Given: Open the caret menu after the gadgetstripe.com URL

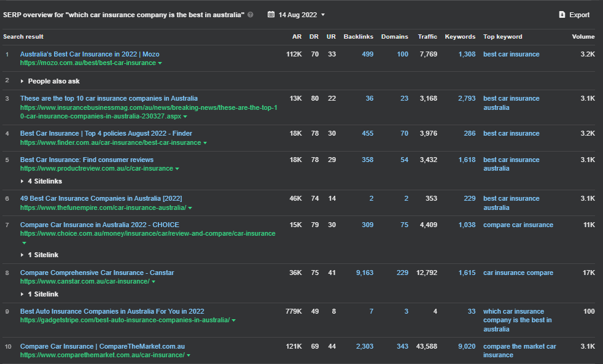Looking at the screenshot, I should [x=234, y=320].
